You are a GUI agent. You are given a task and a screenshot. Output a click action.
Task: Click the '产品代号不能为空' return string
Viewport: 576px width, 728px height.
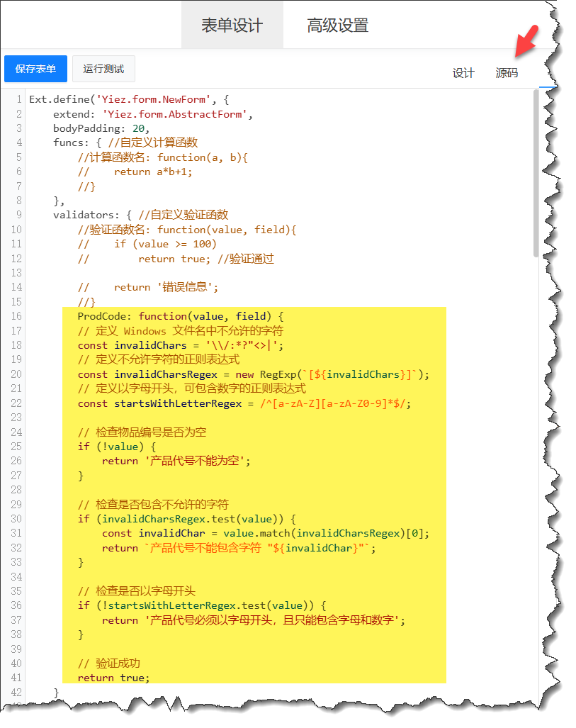[x=198, y=461]
